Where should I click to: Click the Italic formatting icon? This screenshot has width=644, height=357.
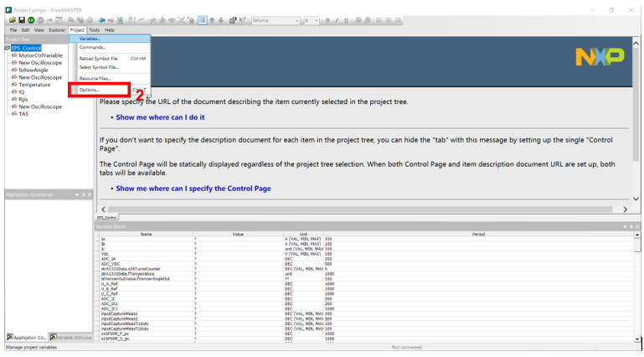pyautogui.click(x=337, y=19)
